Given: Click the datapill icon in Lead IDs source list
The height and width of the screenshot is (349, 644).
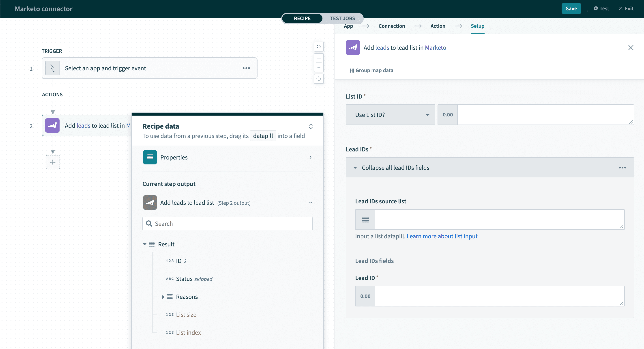Looking at the screenshot, I should (x=365, y=219).
